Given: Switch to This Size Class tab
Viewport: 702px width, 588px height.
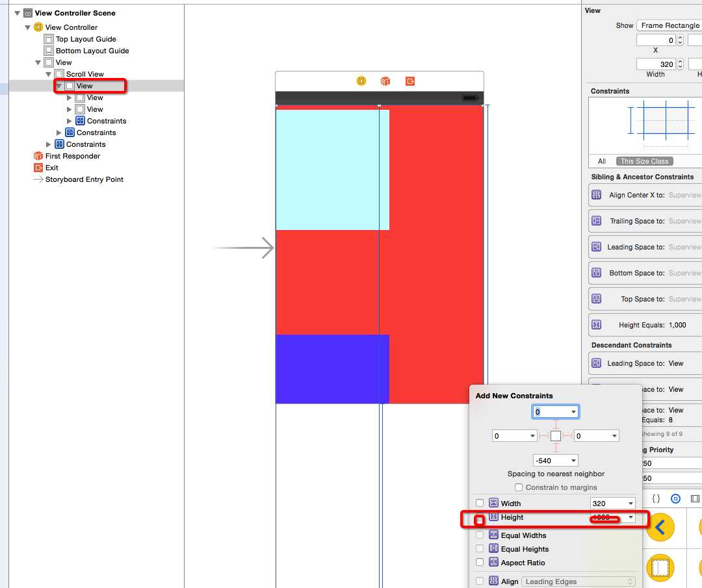Looking at the screenshot, I should (x=644, y=161).
